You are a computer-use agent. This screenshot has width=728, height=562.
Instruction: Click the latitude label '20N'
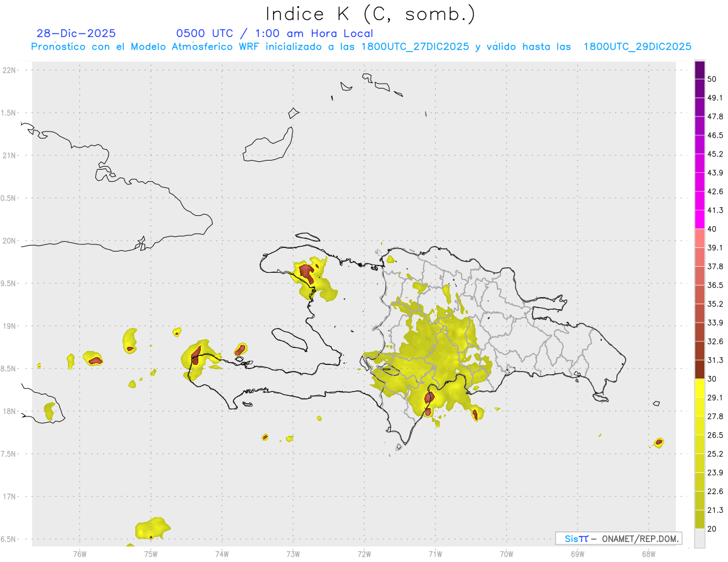click(10, 241)
